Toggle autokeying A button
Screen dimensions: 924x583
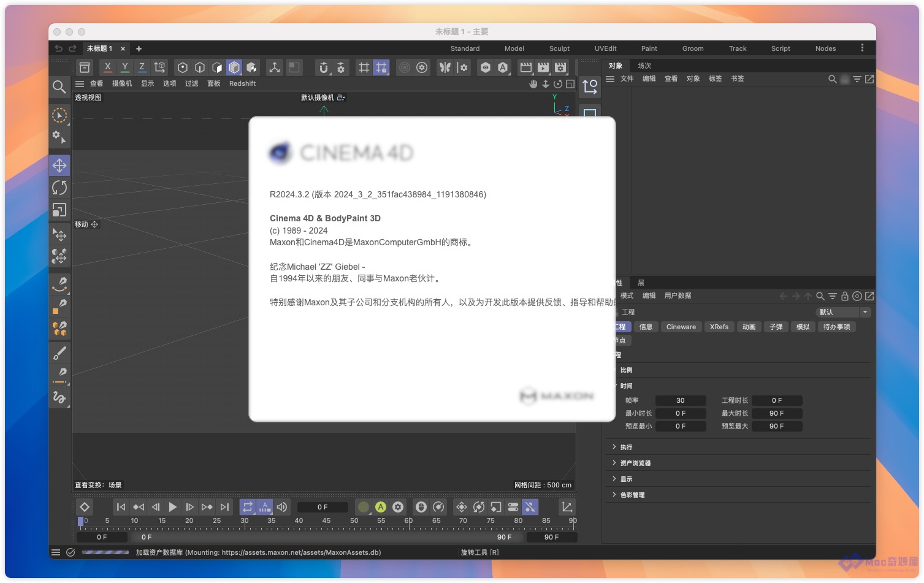coord(381,507)
